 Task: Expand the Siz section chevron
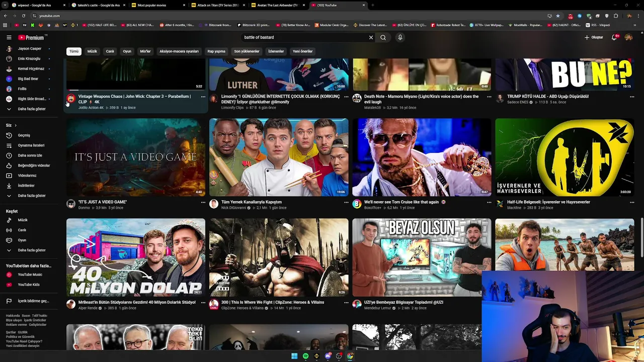click(x=16, y=125)
